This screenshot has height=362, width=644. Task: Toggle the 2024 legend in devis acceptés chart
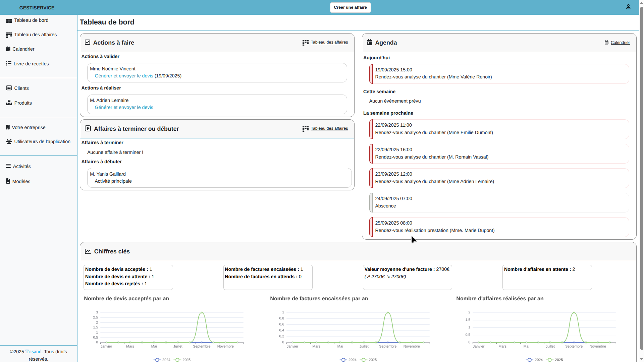coord(162,360)
